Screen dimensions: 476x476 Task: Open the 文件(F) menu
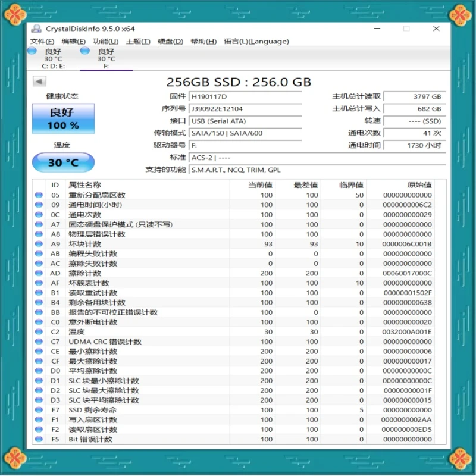click(44, 41)
